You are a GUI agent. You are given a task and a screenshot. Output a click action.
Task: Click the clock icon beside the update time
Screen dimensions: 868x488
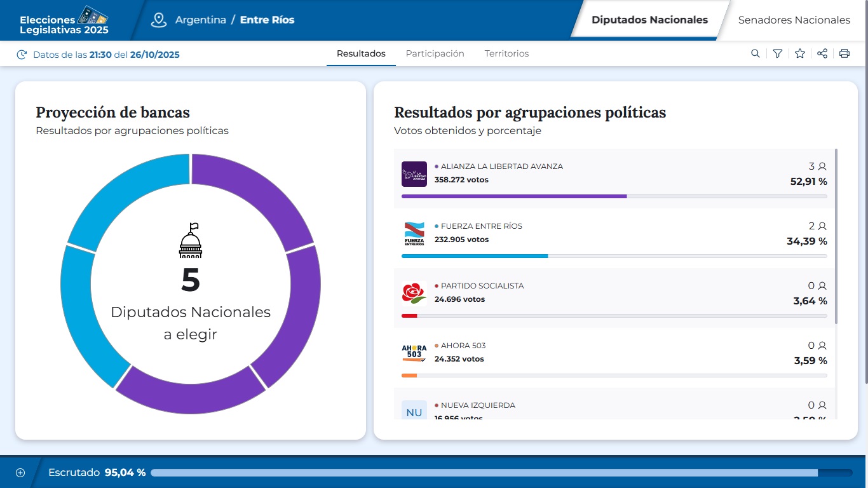(x=22, y=54)
